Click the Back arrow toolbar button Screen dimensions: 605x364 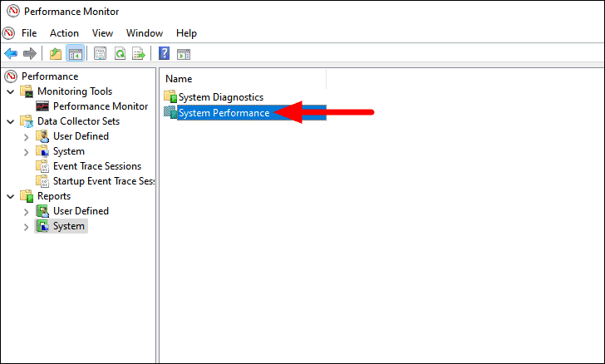pyautogui.click(x=11, y=54)
